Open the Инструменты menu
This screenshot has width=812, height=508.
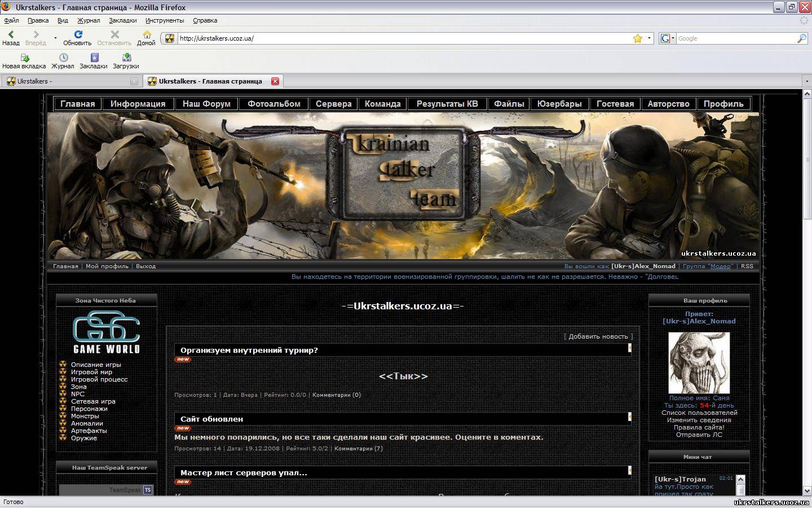(165, 20)
